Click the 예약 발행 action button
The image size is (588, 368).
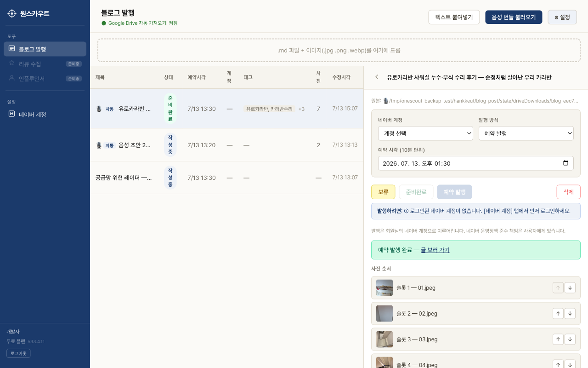pyautogui.click(x=454, y=192)
